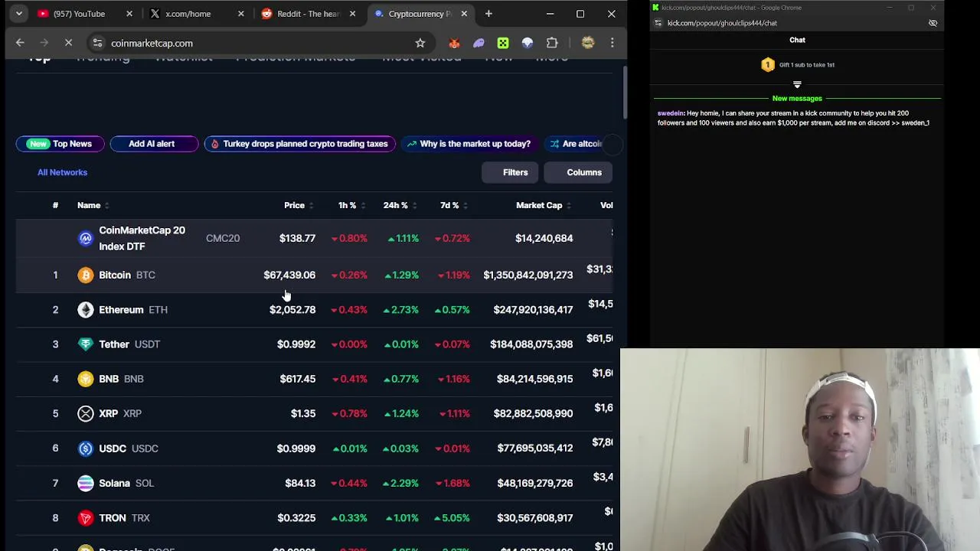Sort by the 24h % column
This screenshot has width=980, height=551.
tap(400, 205)
